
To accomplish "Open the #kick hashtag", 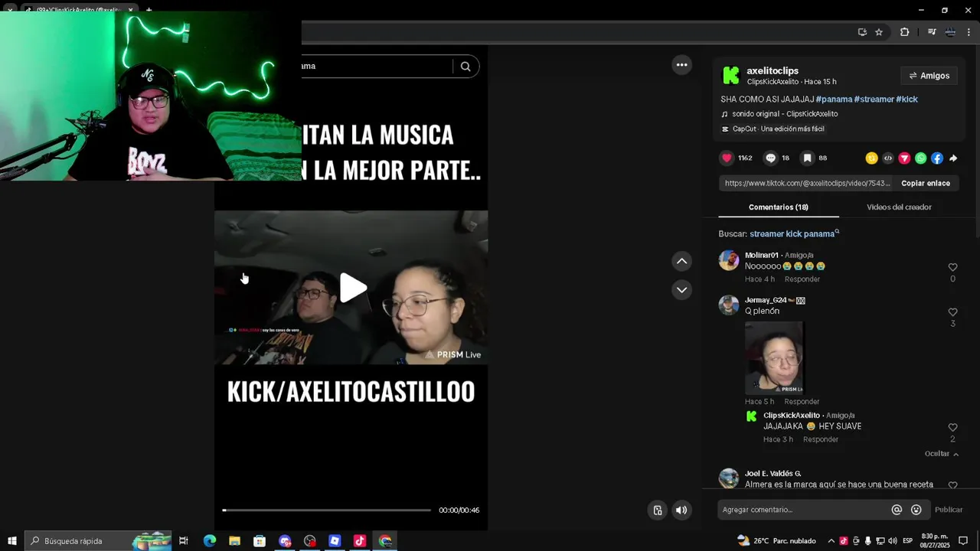I will click(906, 99).
